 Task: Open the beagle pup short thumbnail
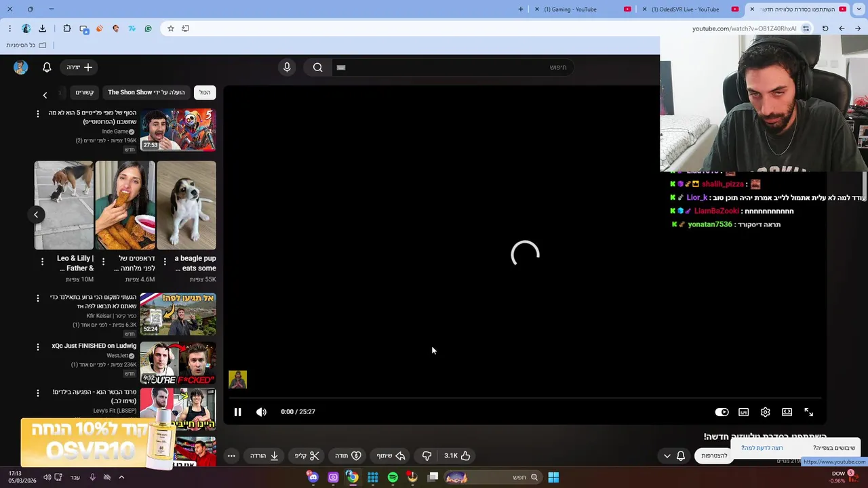(x=186, y=205)
